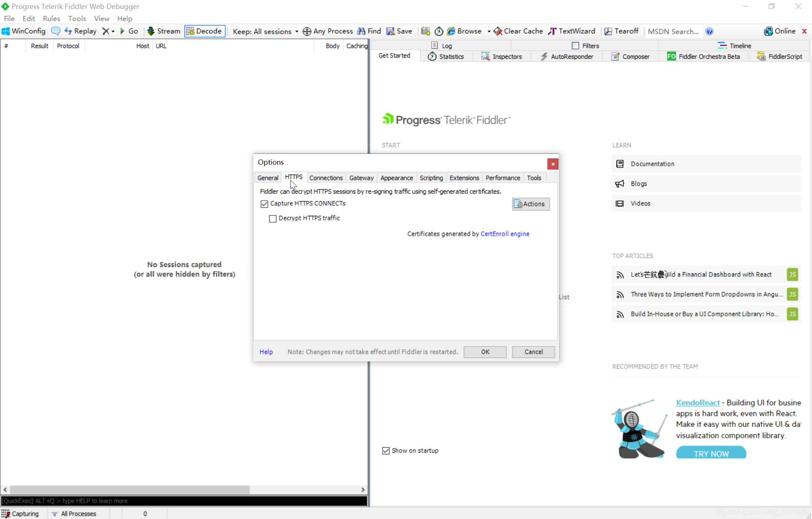Expand Keep: All sessions dropdown
This screenshot has height=519, width=812.
(x=297, y=32)
